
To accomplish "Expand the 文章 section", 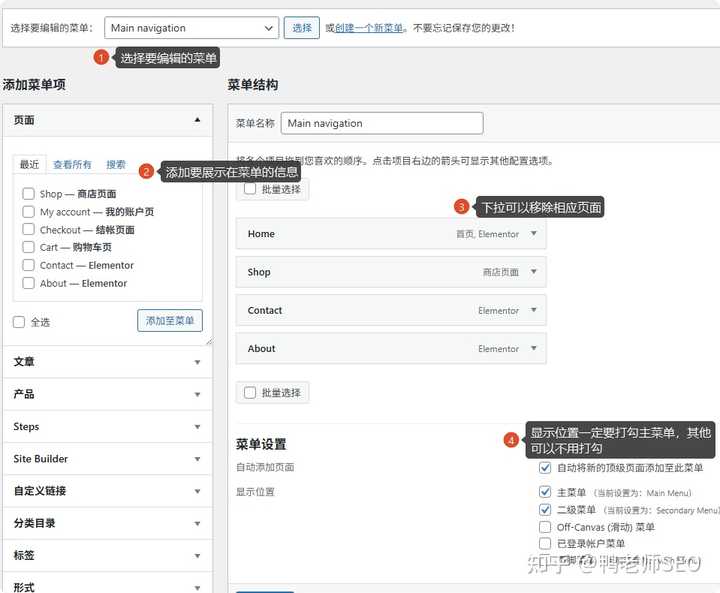I will coord(197,362).
